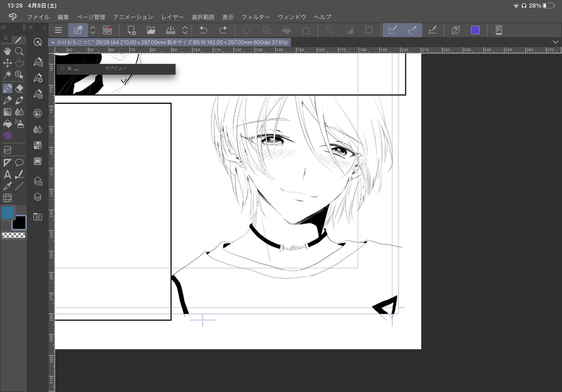
Task: Select the Balloon tool
Action: [x=20, y=163]
